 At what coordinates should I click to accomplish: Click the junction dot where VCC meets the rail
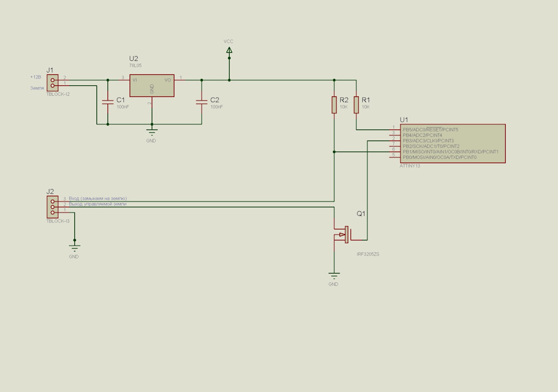click(x=229, y=80)
